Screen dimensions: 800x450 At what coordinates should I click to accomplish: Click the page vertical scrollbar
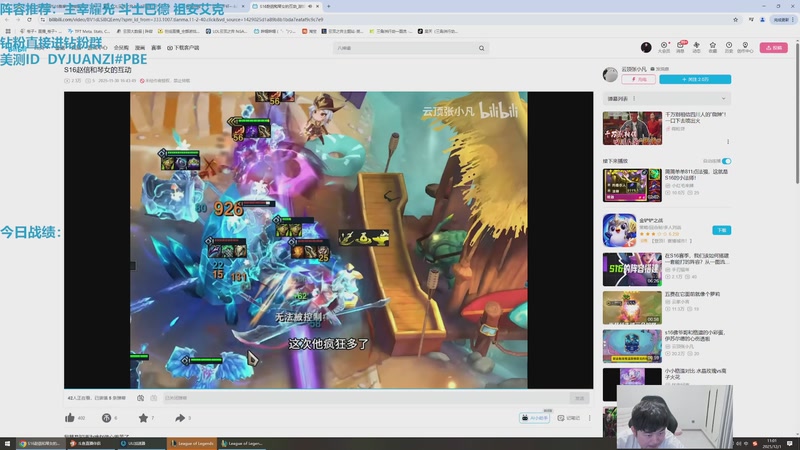click(797, 112)
